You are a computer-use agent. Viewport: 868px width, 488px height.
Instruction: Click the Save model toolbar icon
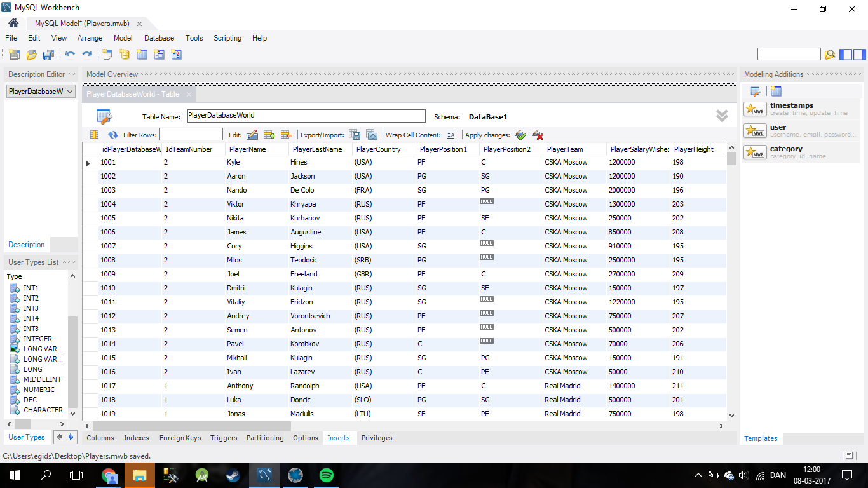tap(48, 55)
